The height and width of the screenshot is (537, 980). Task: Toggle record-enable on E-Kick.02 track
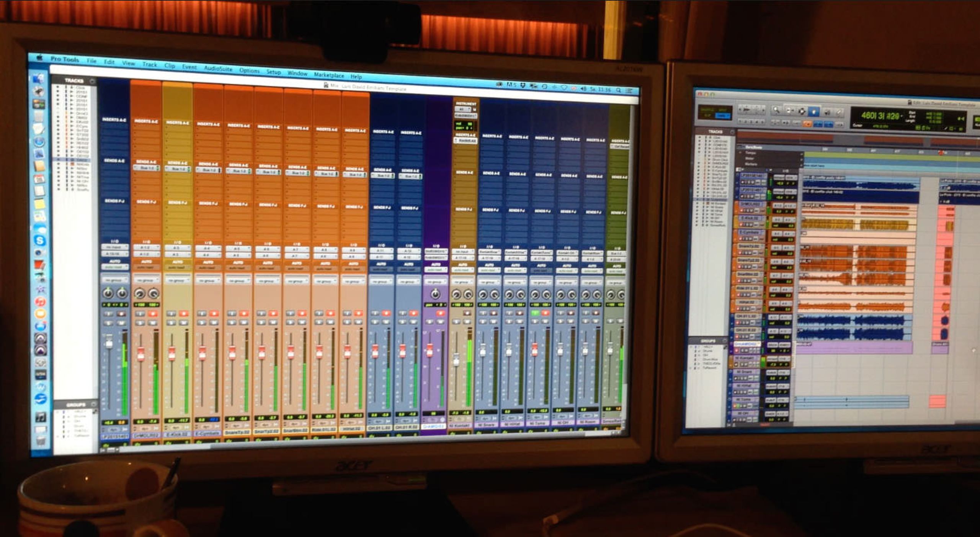(x=183, y=313)
